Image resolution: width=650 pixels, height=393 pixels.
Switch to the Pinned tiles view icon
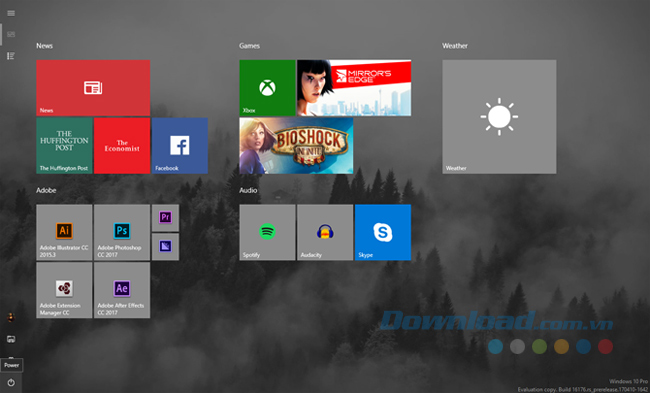11,34
